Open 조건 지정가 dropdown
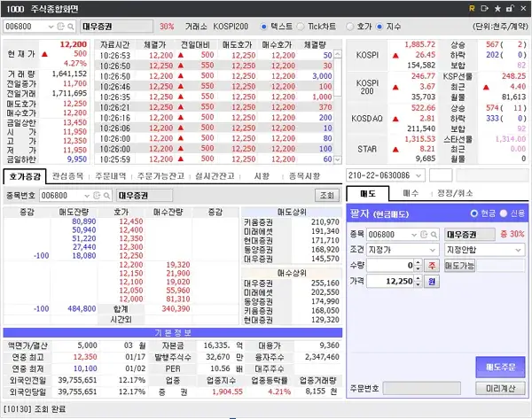The width and height of the screenshot is (532, 419). point(433,250)
